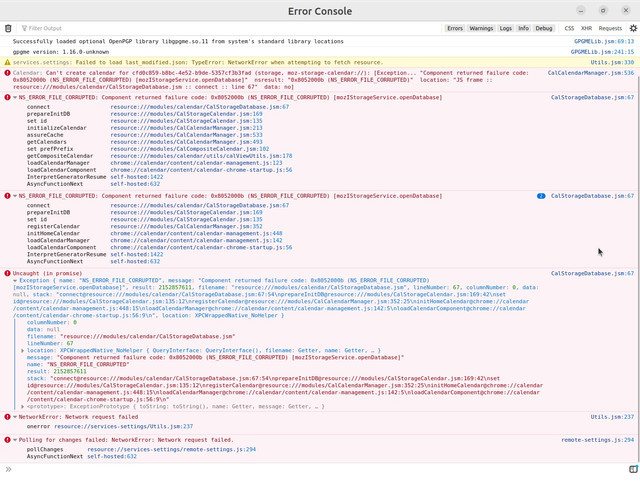
Task: Open calViewUtils.jsm:178 stack link
Action: coord(201,156)
